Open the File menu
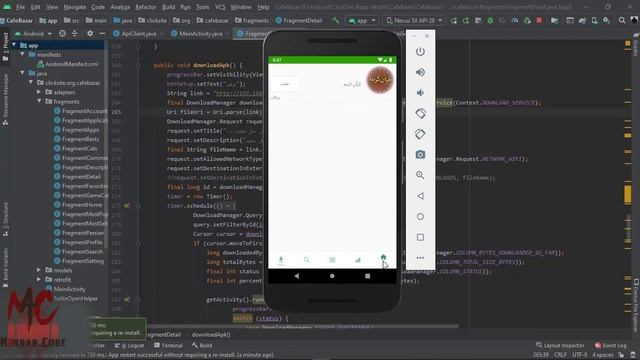Viewport: 640px width, 360px height. pyautogui.click(x=20, y=7)
